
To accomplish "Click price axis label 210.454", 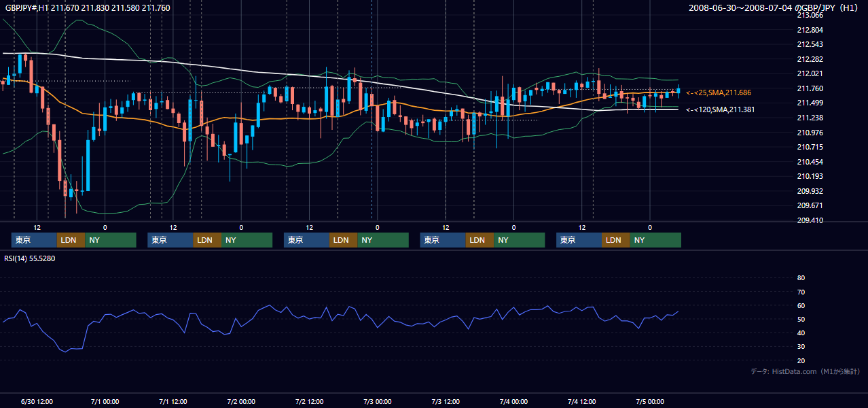I will [x=809, y=162].
